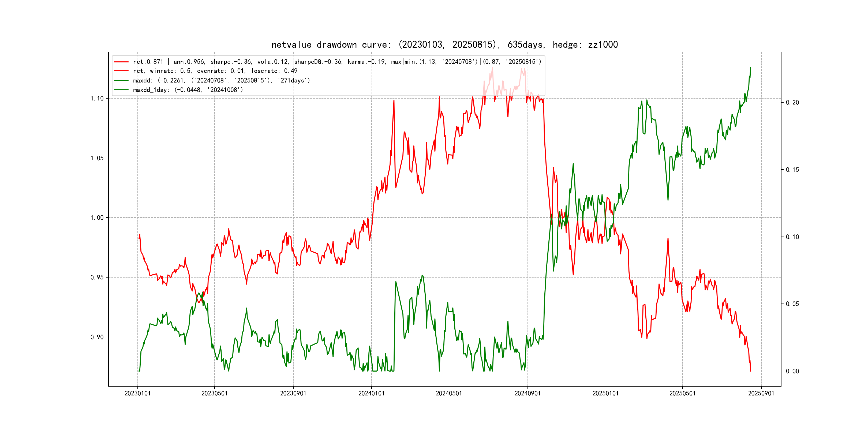This screenshot has width=868, height=434.
Task: Click the 1.00 left y-axis label
Action: tap(97, 218)
